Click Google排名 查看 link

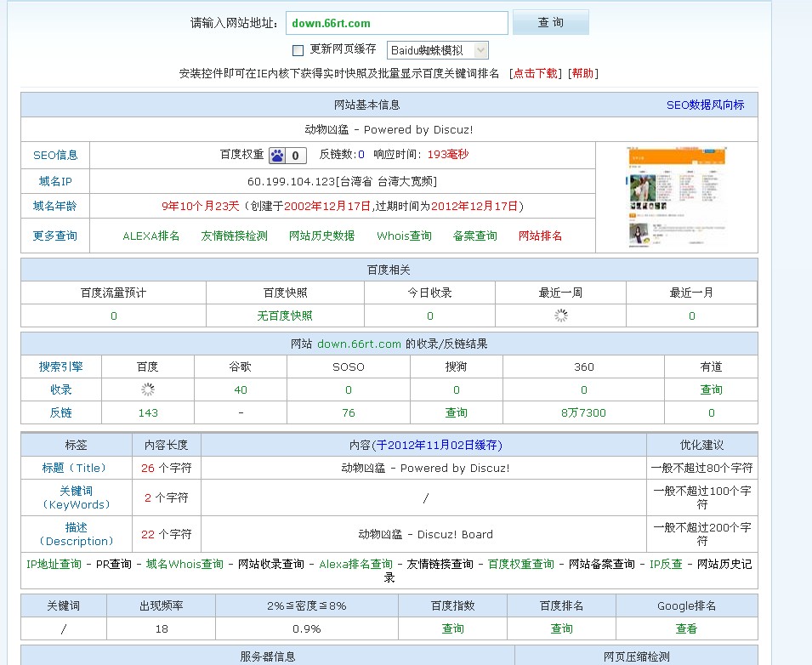coord(687,628)
